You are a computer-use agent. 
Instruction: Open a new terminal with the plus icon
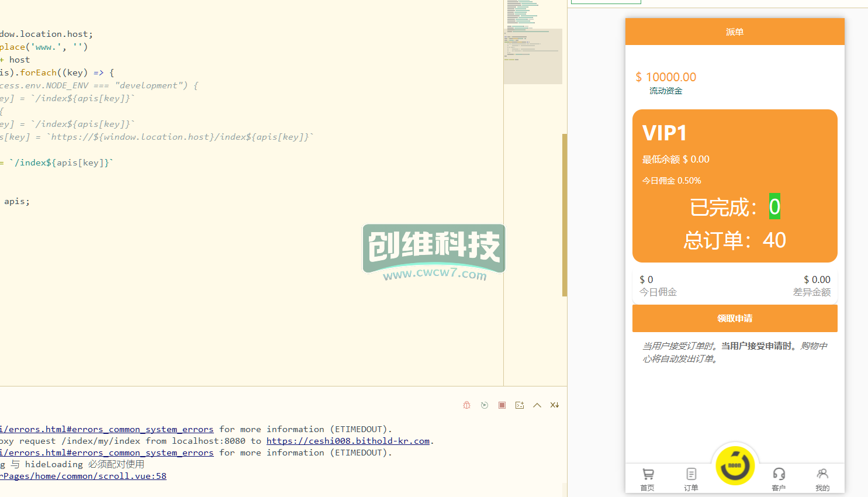(520, 405)
